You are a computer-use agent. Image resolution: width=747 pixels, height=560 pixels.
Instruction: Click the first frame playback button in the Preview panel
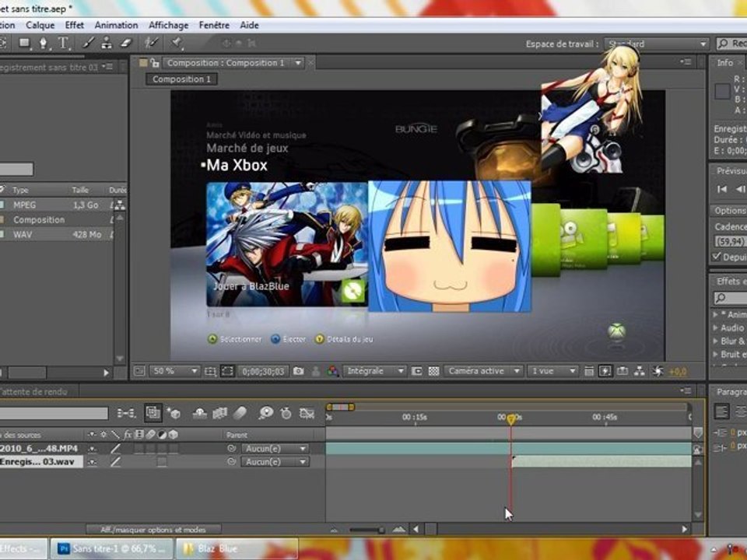pos(722,189)
